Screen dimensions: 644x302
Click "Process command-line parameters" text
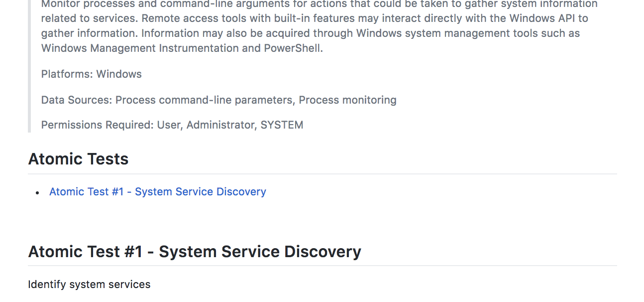tap(204, 100)
